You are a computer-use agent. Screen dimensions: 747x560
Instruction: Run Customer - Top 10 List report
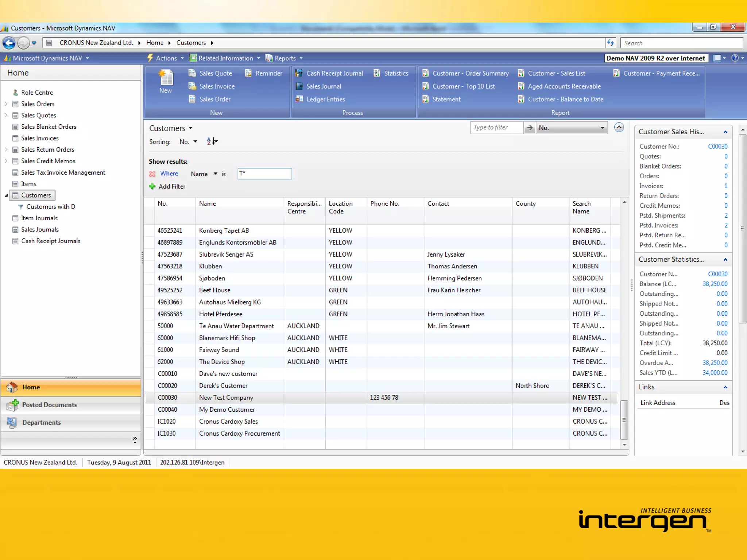click(458, 86)
